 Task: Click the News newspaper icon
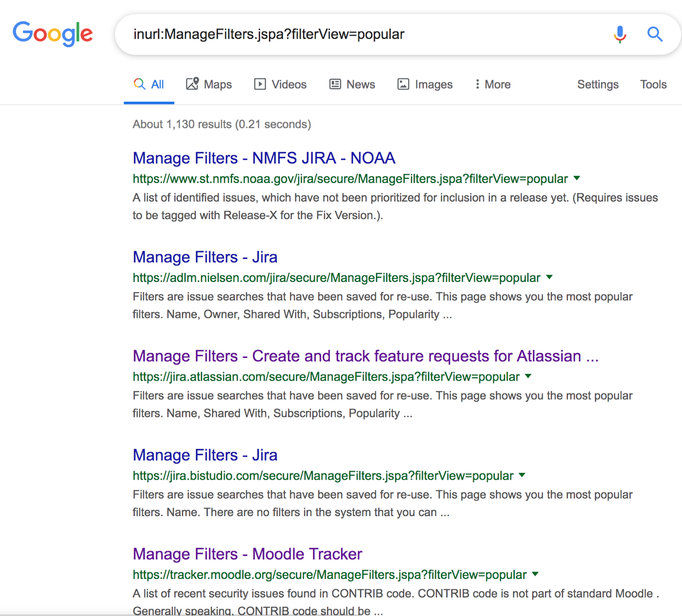335,84
